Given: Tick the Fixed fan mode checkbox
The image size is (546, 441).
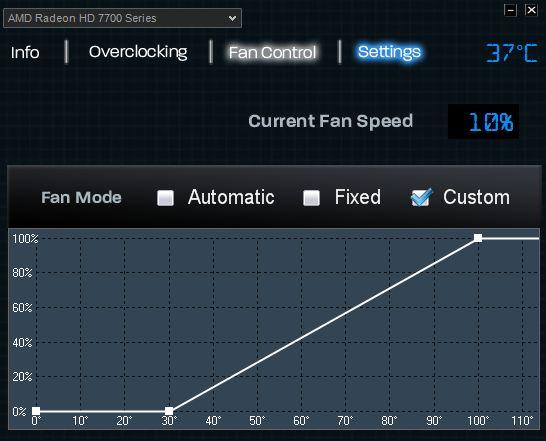Looking at the screenshot, I should pyautogui.click(x=311, y=198).
